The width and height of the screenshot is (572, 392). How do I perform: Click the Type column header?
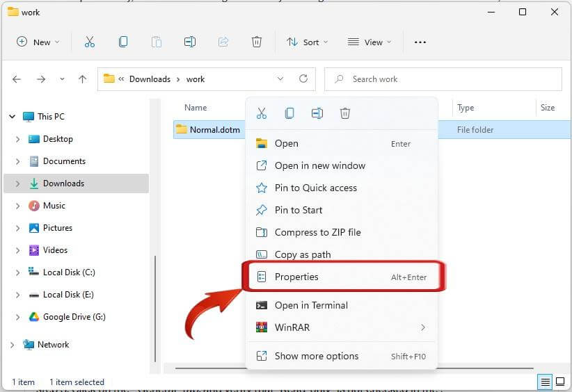pyautogui.click(x=466, y=108)
